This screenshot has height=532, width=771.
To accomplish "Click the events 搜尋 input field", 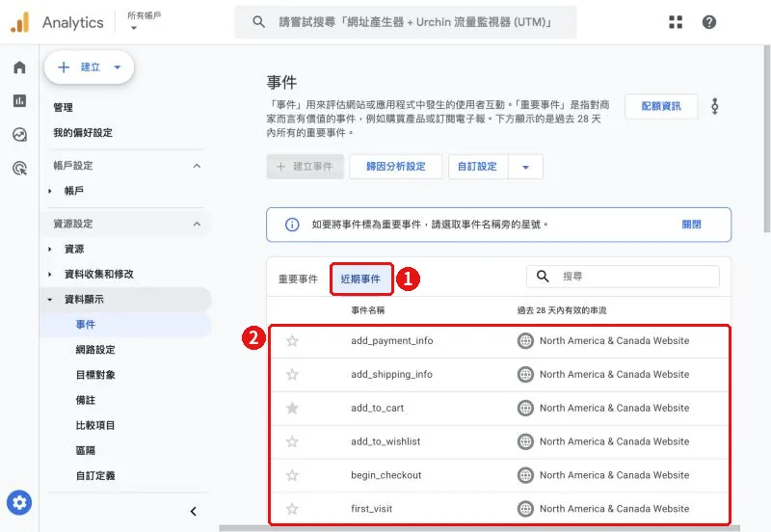I will coord(623,277).
